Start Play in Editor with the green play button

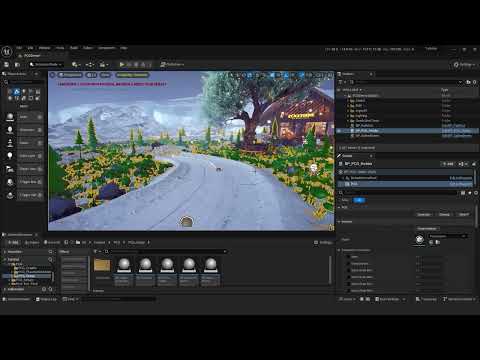tap(122, 64)
